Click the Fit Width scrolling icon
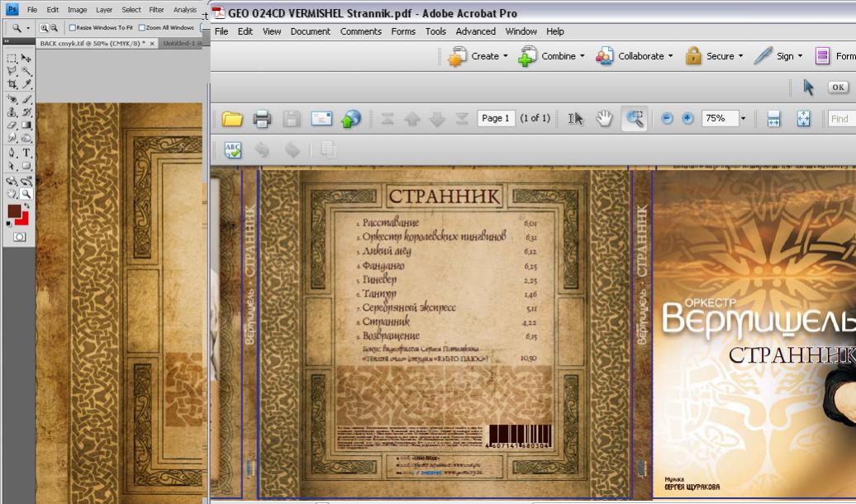This screenshot has height=504, width=856. click(773, 118)
